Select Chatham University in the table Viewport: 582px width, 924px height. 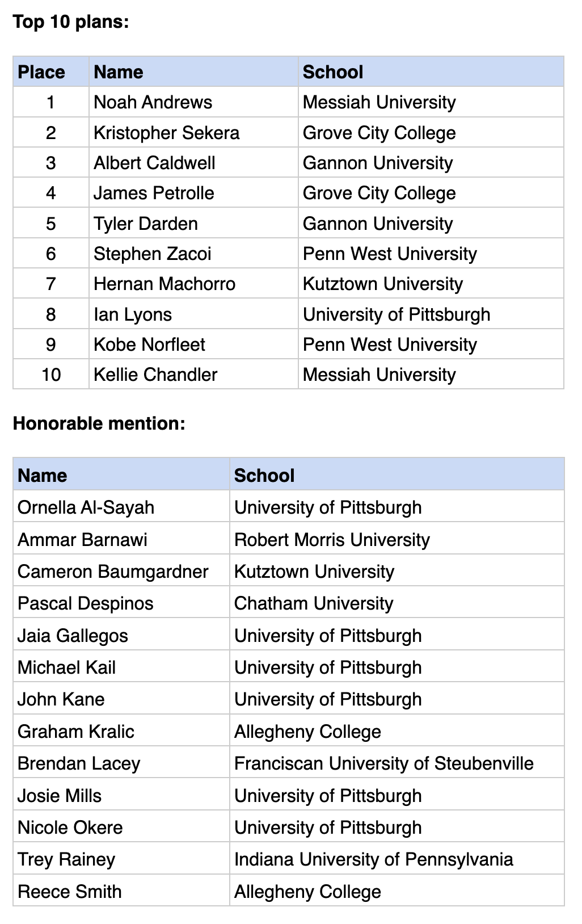pyautogui.click(x=314, y=603)
